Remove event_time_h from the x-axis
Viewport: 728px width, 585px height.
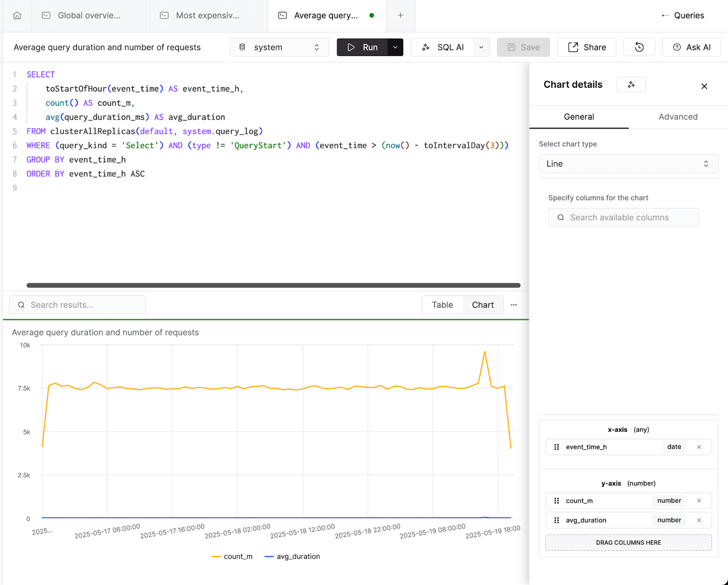point(699,447)
